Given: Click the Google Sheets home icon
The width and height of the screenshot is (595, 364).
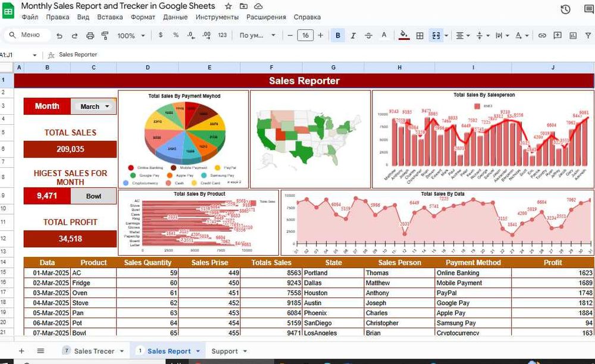Looking at the screenshot, I should click(x=8, y=11).
